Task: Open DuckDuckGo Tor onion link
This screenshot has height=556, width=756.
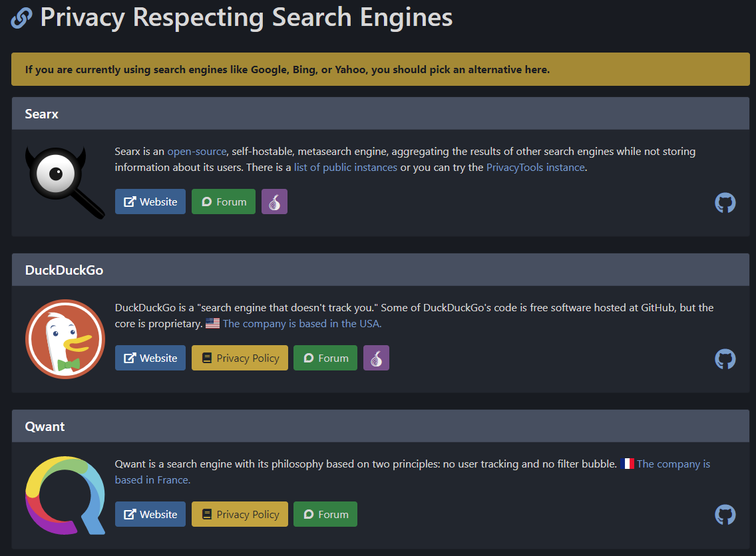Action: pyautogui.click(x=376, y=358)
